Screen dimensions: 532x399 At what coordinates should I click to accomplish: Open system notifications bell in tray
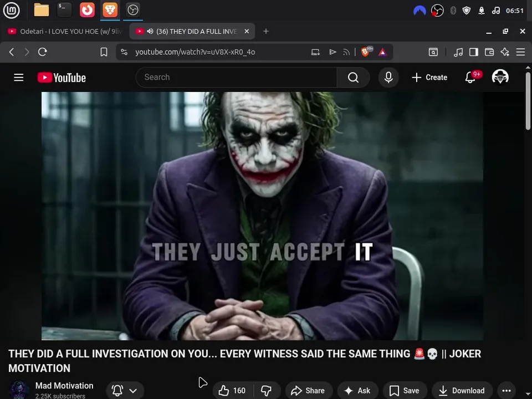(x=482, y=11)
